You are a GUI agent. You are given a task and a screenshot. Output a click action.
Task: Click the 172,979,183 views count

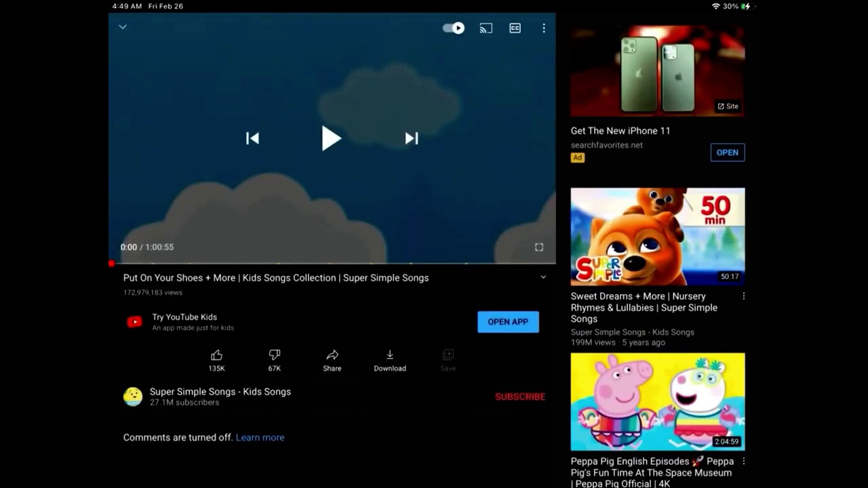pos(153,293)
